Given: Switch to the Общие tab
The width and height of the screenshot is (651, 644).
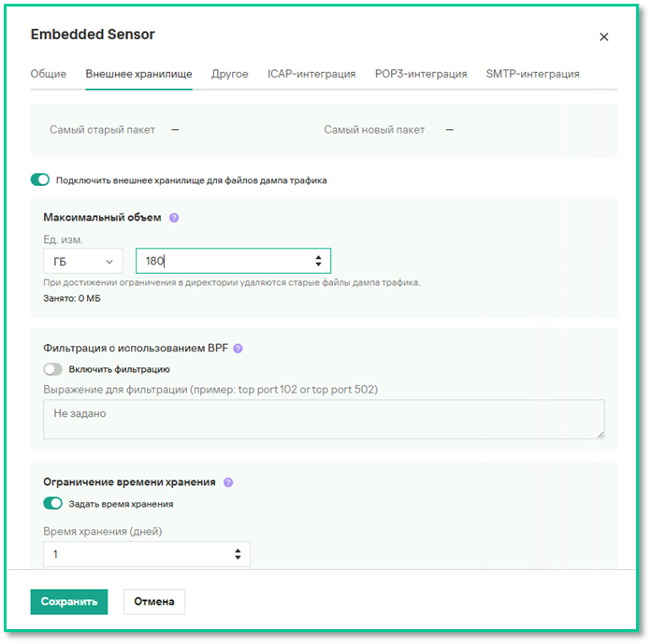Looking at the screenshot, I should 49,74.
